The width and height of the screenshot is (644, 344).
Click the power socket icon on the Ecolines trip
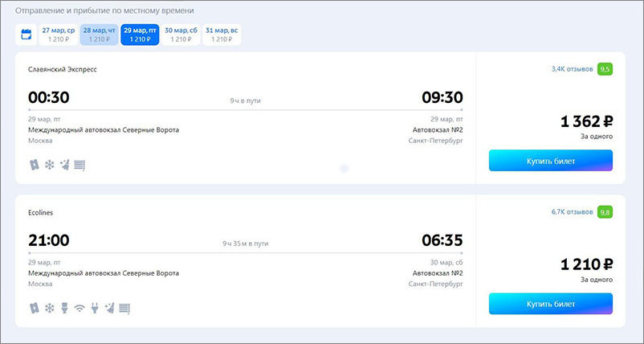[x=95, y=309]
